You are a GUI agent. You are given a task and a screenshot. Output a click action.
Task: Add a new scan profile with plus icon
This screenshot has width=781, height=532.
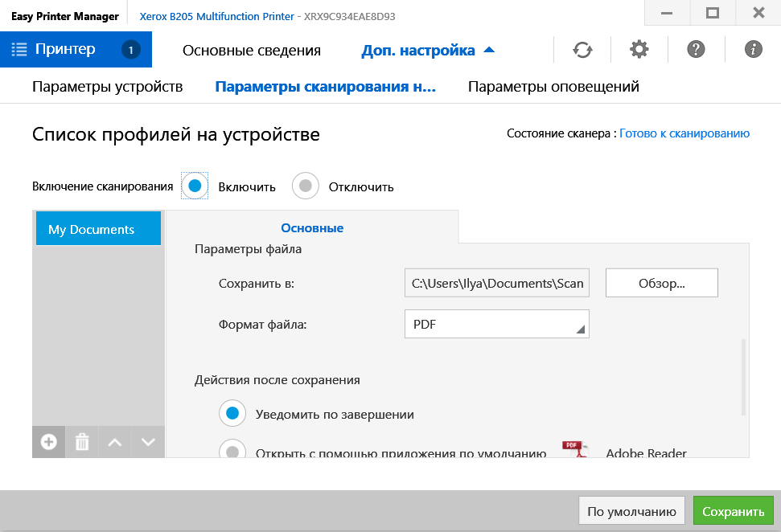coord(48,442)
